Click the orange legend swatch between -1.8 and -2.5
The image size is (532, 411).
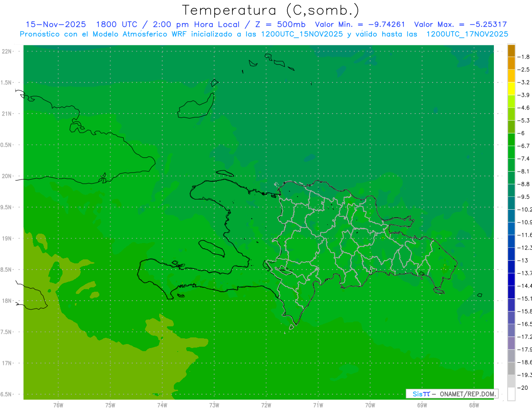point(511,63)
